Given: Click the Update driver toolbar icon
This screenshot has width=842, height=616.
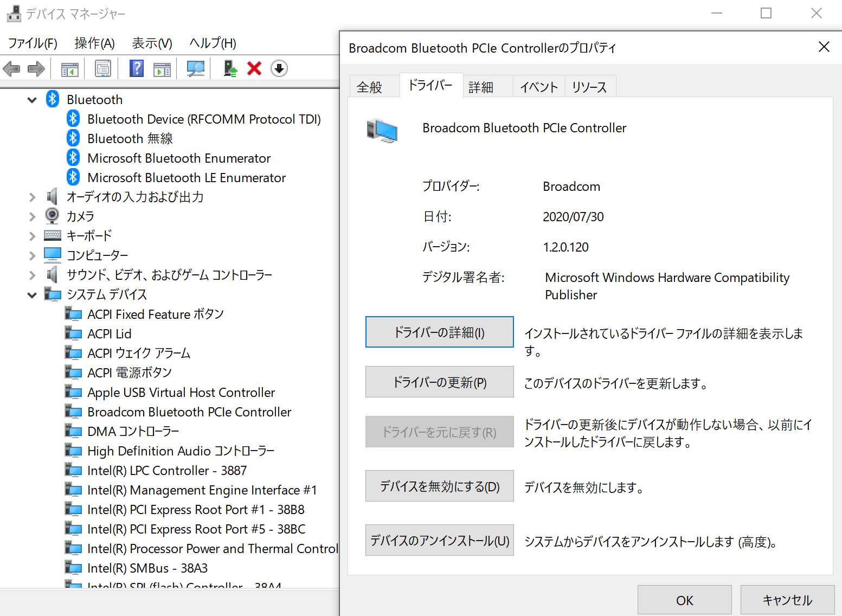Looking at the screenshot, I should click(230, 68).
